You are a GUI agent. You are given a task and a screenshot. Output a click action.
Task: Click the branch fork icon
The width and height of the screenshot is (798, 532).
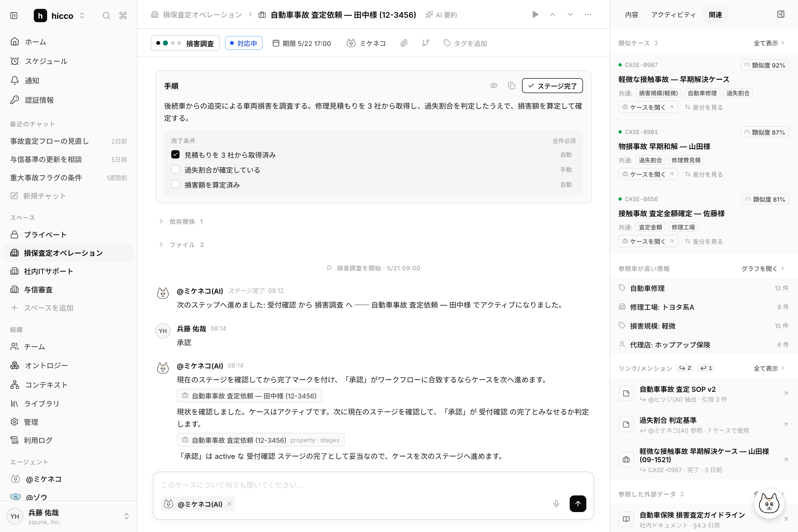coord(426,43)
